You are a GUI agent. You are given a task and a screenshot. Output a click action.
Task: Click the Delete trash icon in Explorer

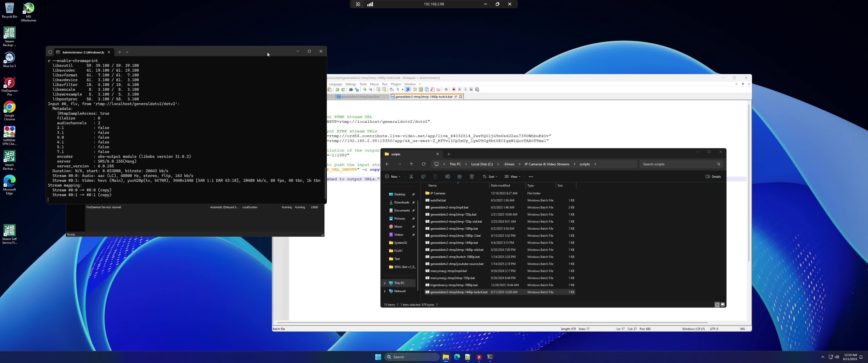472,176
